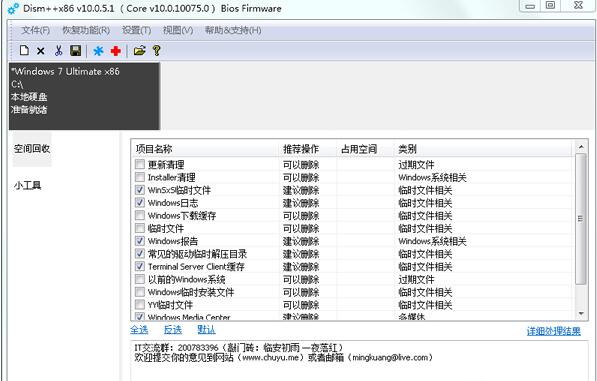
Task: Sort by the 项目名称 column header
Action: [x=205, y=149]
